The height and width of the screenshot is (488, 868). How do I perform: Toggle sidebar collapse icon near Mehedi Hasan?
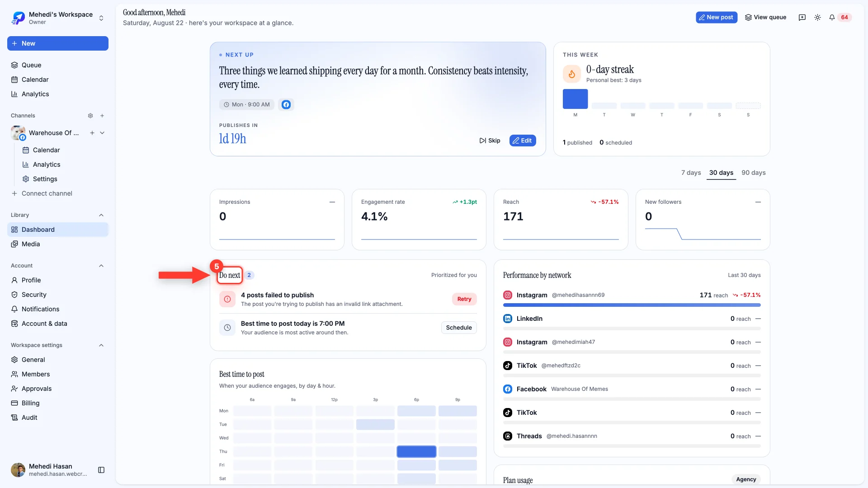(101, 470)
